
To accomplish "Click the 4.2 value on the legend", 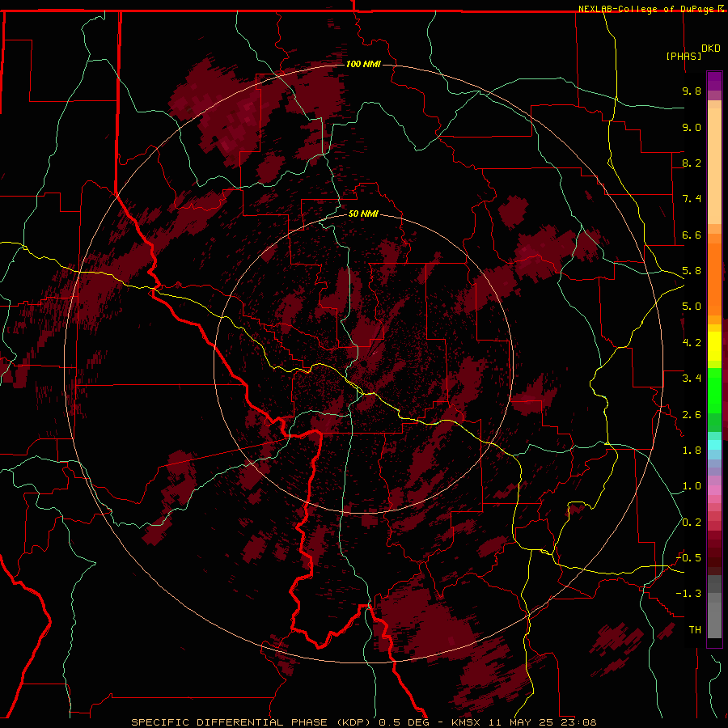I will 692,343.
